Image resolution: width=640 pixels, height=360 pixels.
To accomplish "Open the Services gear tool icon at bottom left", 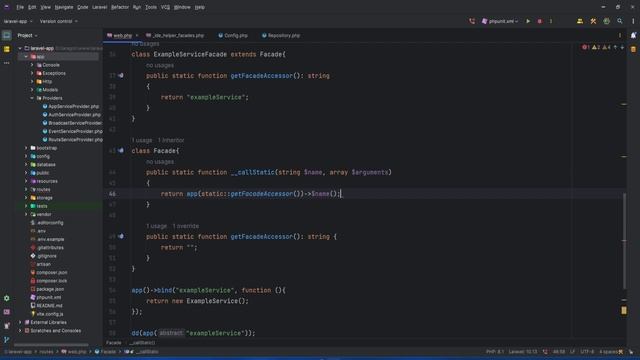I will 7,298.
